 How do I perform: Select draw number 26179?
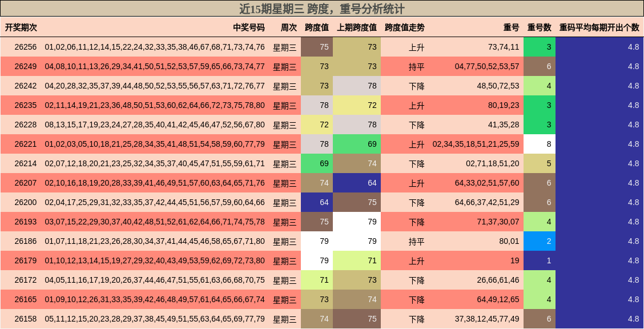click(26, 261)
